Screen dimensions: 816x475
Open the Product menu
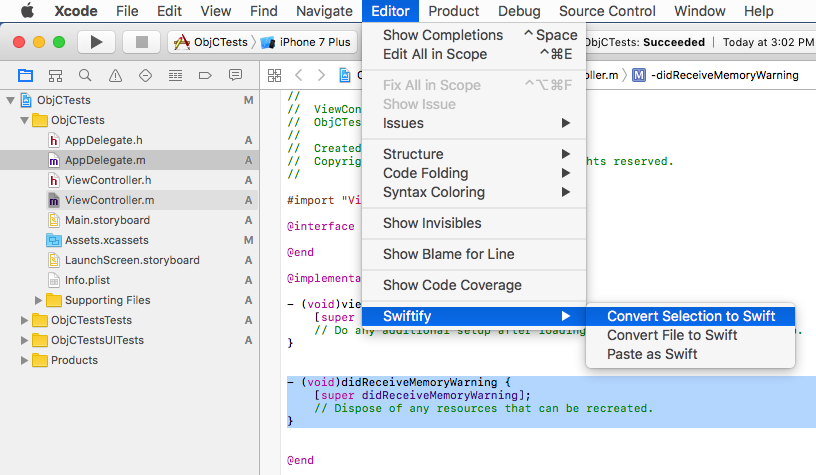coord(453,11)
